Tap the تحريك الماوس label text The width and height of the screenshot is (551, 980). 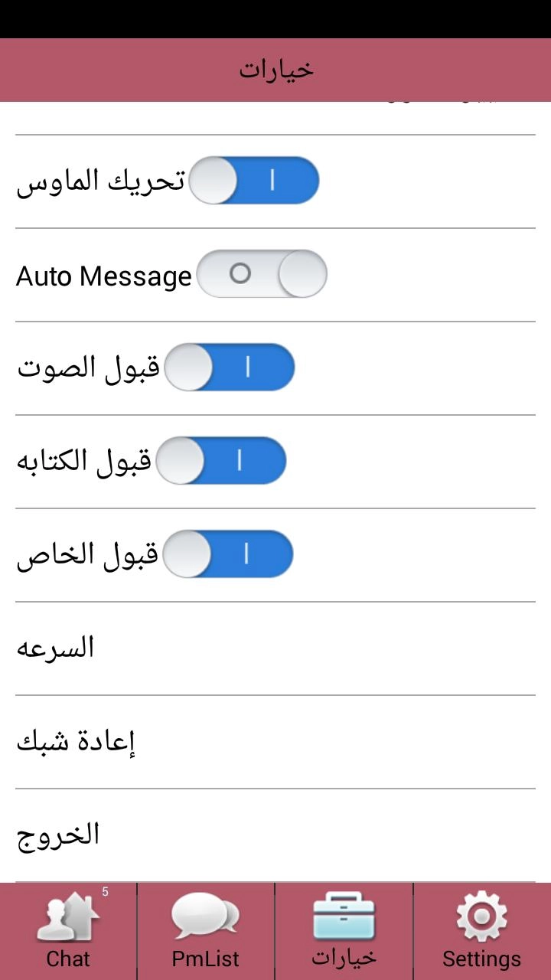pos(100,181)
